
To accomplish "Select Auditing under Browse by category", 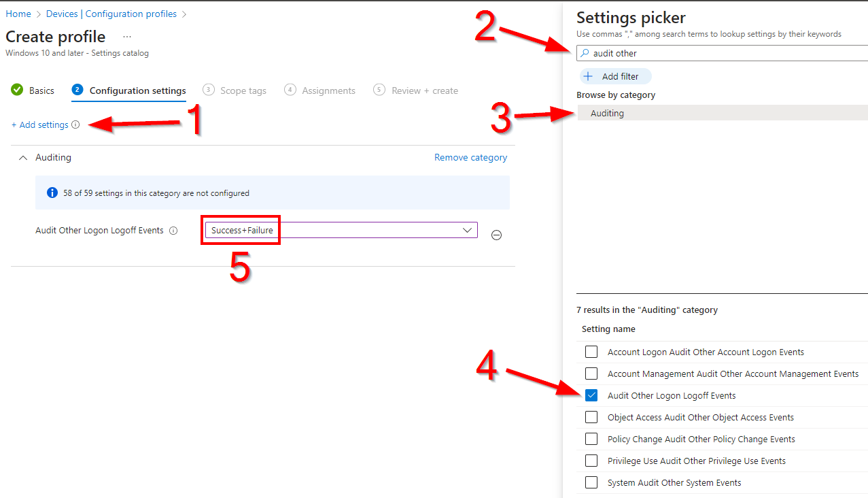I will (x=605, y=112).
